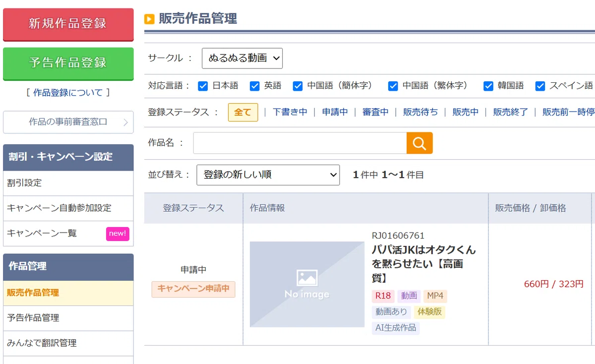This screenshot has height=364, width=595.
Task: Filter by 下書き中 status
Action: tap(290, 112)
